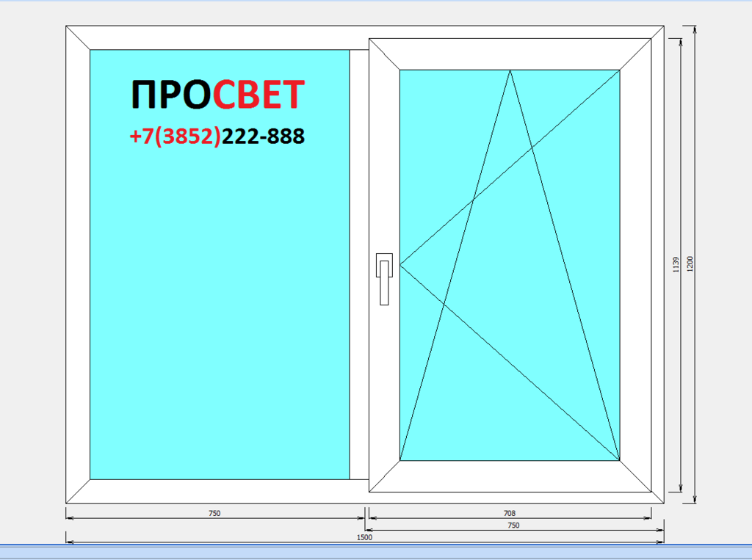Click the 1500 total width dimension

[x=365, y=538]
